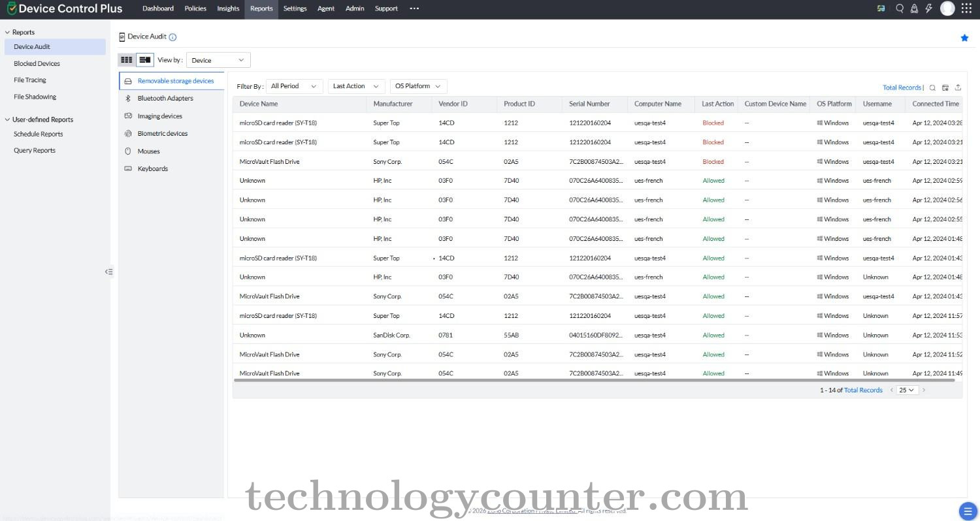
Task: Open the lightning bolt quick actions icon
Action: click(x=928, y=8)
